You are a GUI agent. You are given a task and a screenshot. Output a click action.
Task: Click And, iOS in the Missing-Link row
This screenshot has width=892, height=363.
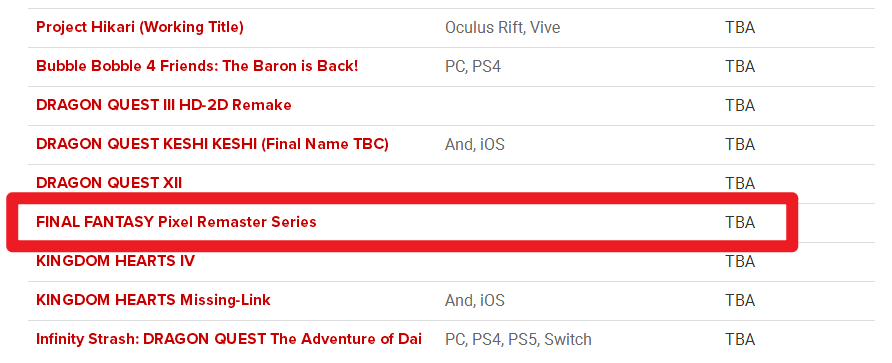[474, 300]
